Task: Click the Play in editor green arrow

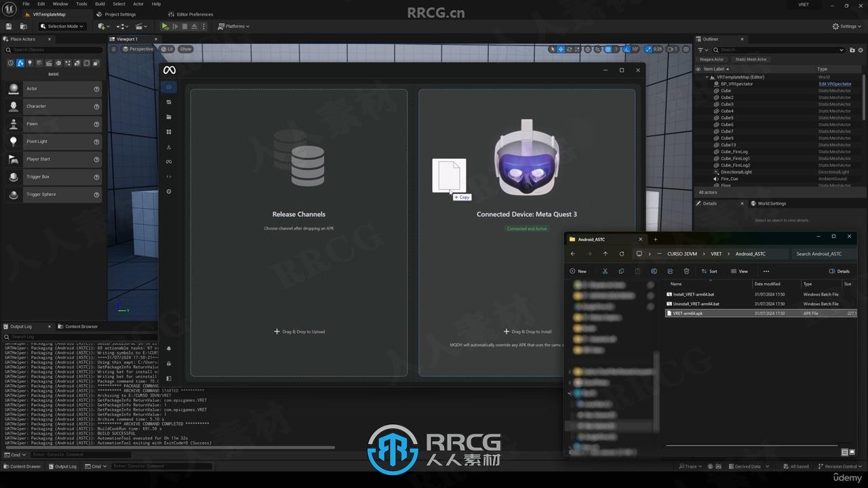Action: pyautogui.click(x=165, y=26)
